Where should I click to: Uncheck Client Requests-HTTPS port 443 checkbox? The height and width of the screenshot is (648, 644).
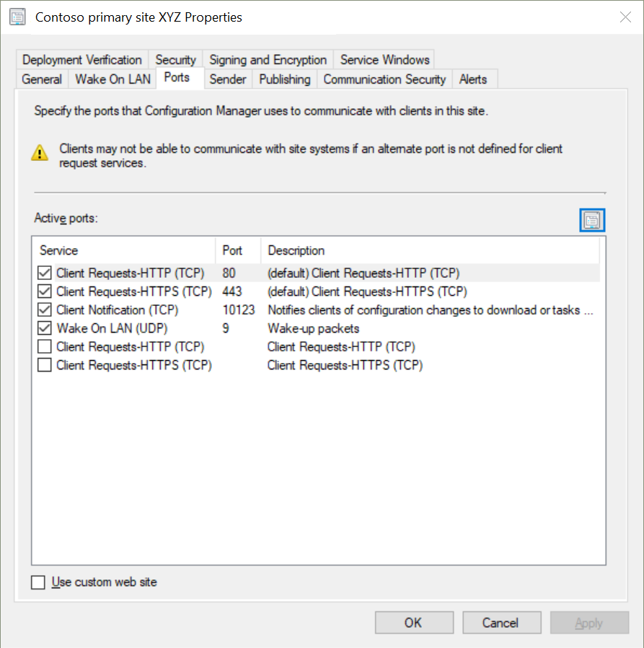click(45, 292)
